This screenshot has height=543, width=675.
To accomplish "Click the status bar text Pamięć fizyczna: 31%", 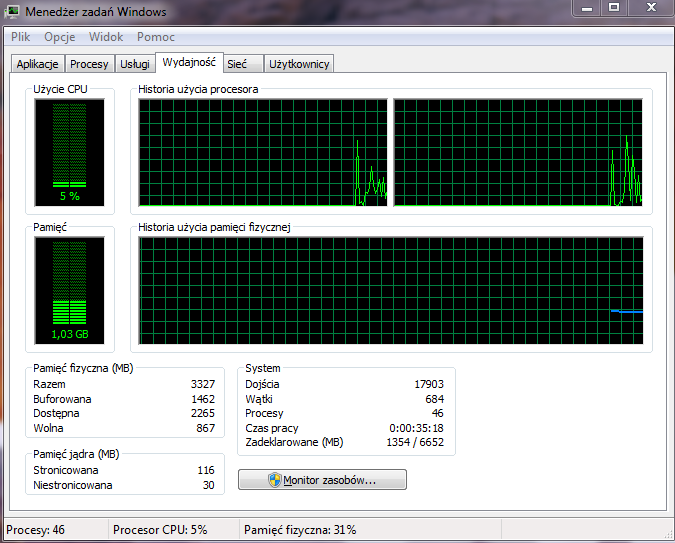I will (x=300, y=530).
